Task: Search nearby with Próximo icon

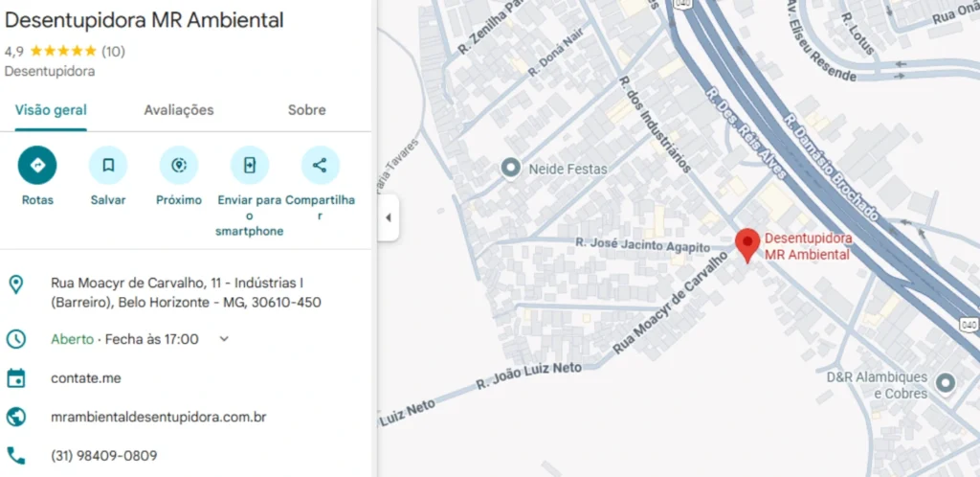Action: [179, 166]
